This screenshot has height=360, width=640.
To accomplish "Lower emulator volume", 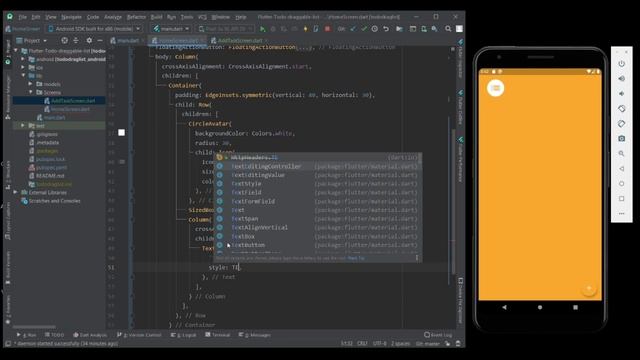I will tap(622, 93).
